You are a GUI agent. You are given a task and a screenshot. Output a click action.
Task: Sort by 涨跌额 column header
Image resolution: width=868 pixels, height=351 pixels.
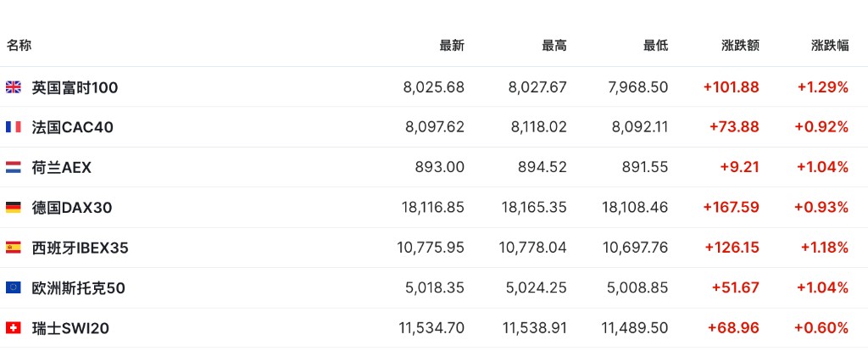pos(740,46)
